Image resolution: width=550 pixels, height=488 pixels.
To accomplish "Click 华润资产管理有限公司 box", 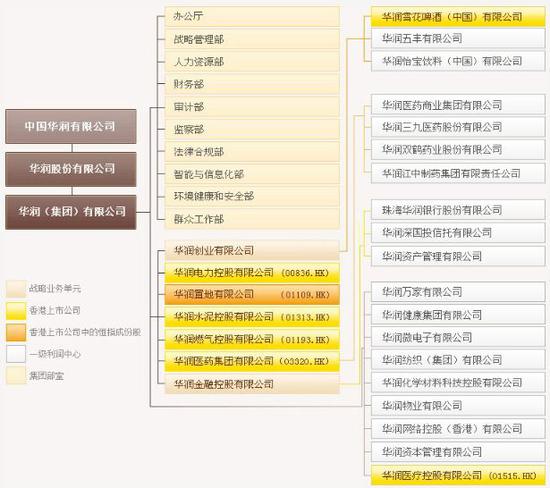I will (x=458, y=256).
